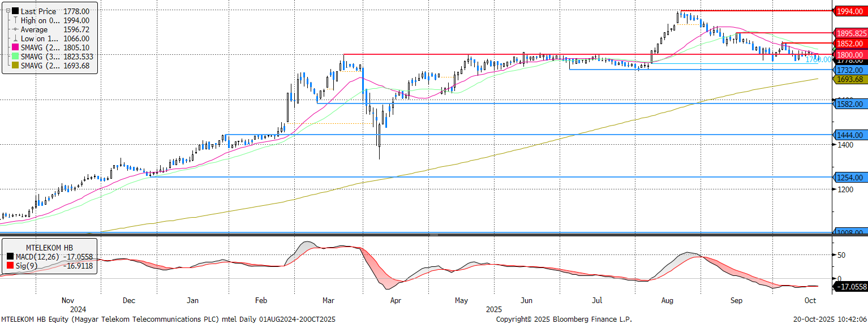
Task: Select the 1254.00 blue support label
Action: 849,178
